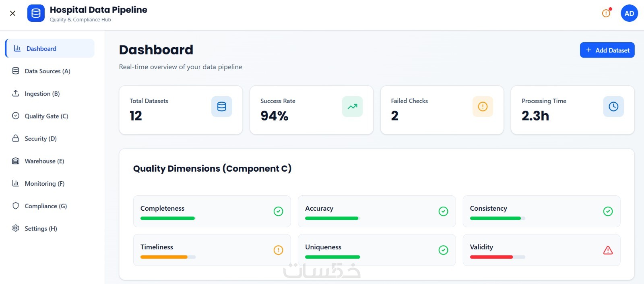The height and width of the screenshot is (284, 644).
Task: Click the Total Datasets database icon
Action: click(x=221, y=106)
